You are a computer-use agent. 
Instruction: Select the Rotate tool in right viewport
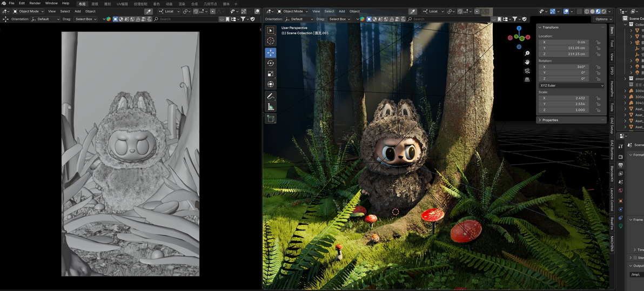click(x=271, y=63)
